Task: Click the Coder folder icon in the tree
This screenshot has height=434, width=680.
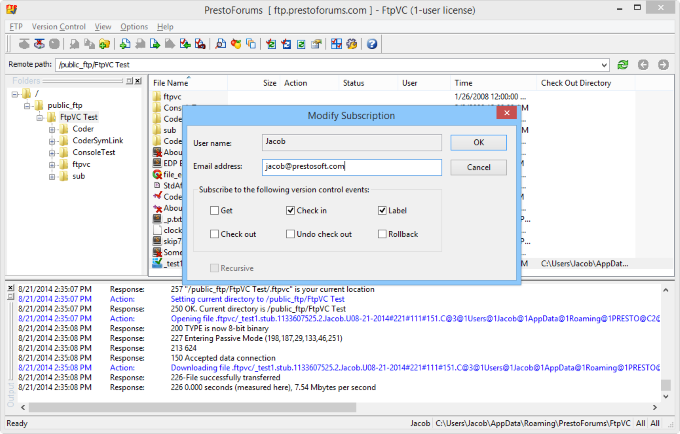Action: point(64,129)
